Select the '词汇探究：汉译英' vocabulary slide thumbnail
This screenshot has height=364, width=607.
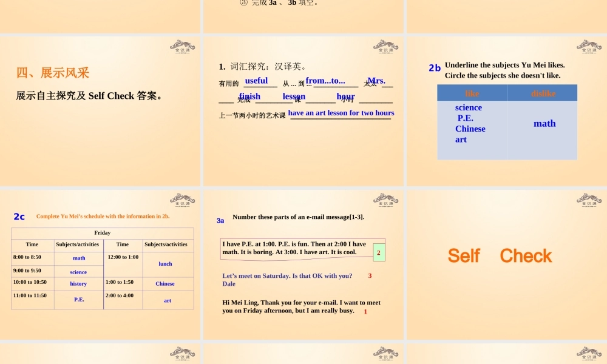[303, 112]
